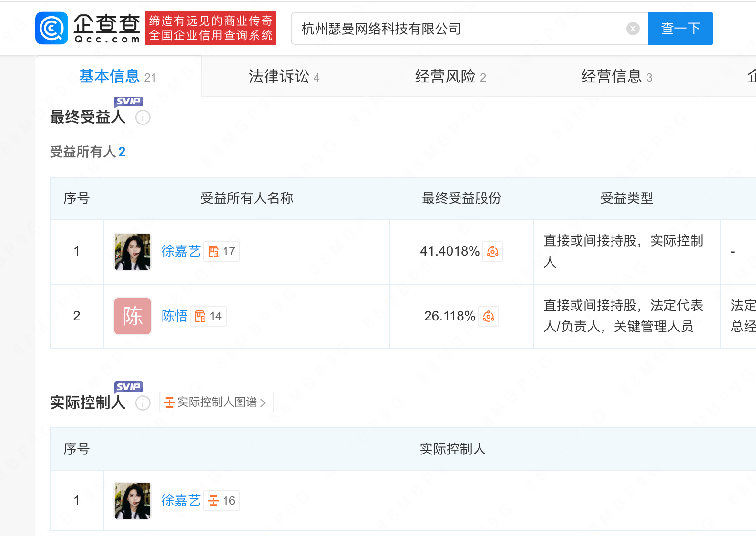Viewport: 756px width, 536px height.
Task: Open equity chain icon beside 26.118%
Action: 489,316
